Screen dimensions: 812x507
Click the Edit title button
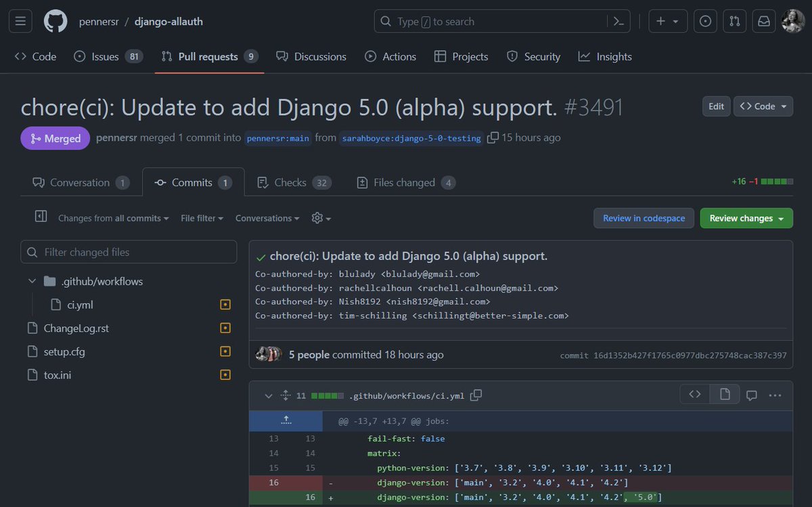pyautogui.click(x=716, y=106)
